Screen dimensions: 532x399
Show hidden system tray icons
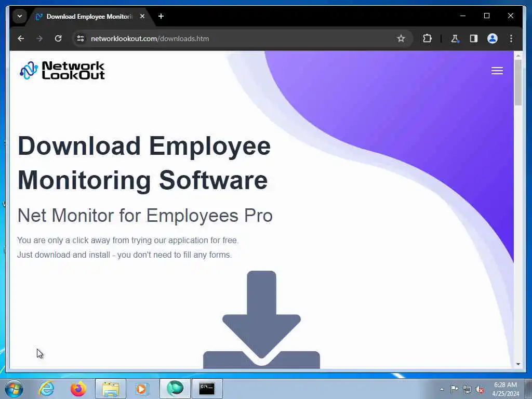click(442, 389)
